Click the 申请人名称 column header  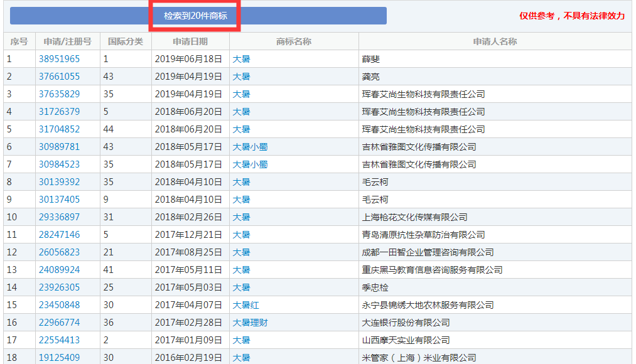(495, 41)
